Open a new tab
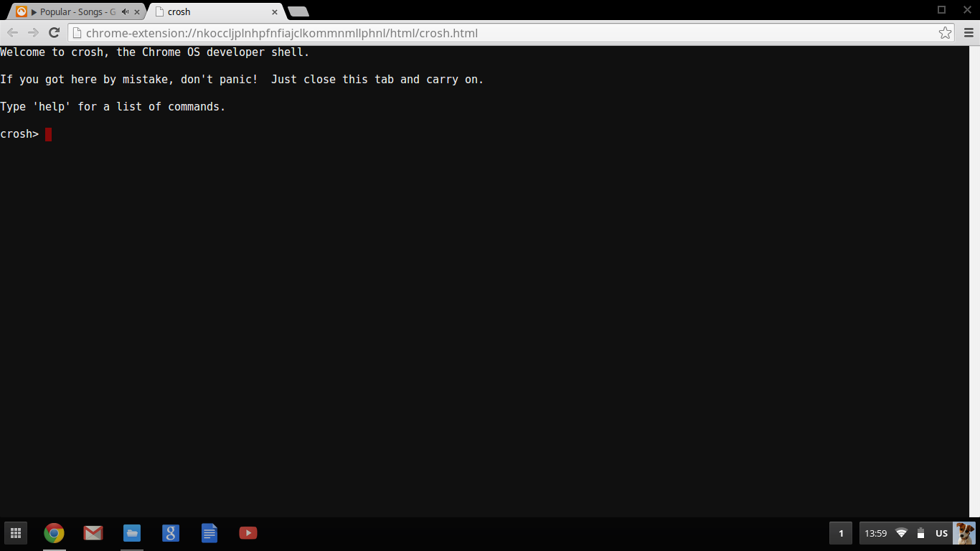The width and height of the screenshot is (980, 551). [x=298, y=11]
